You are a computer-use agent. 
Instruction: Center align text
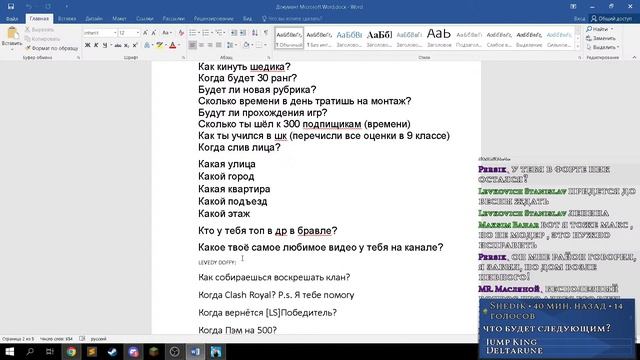tap(201, 45)
